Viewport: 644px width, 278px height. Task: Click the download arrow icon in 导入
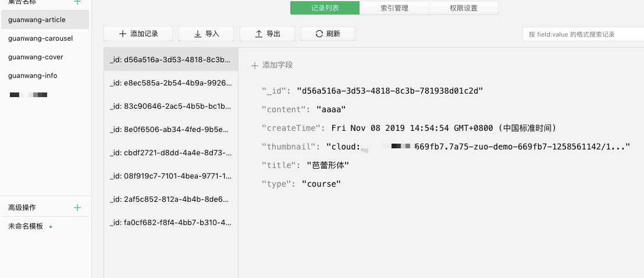(198, 34)
